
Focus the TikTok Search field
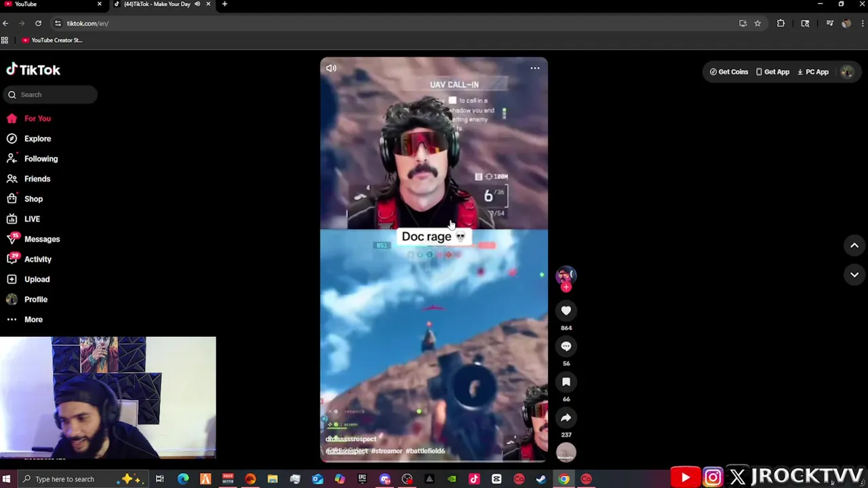49,95
